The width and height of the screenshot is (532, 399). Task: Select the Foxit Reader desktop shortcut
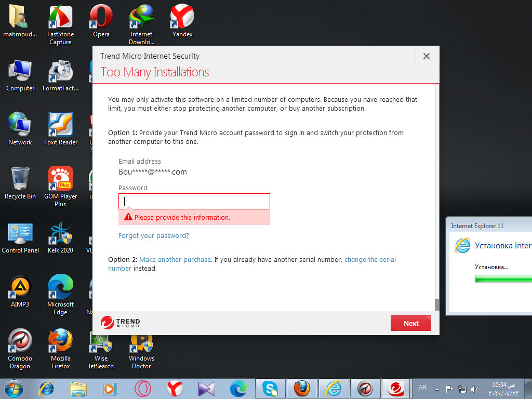[x=60, y=129]
